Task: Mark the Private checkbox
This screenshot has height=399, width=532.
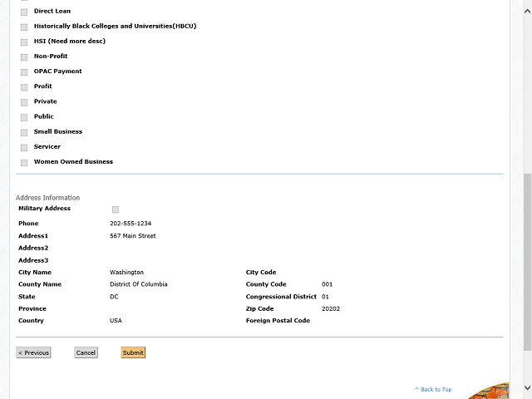Action: [x=24, y=102]
